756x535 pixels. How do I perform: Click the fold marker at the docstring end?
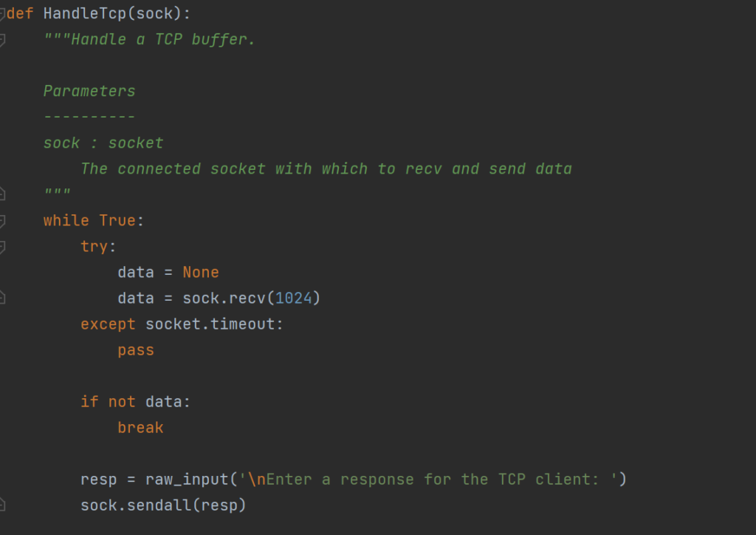pos(3,195)
